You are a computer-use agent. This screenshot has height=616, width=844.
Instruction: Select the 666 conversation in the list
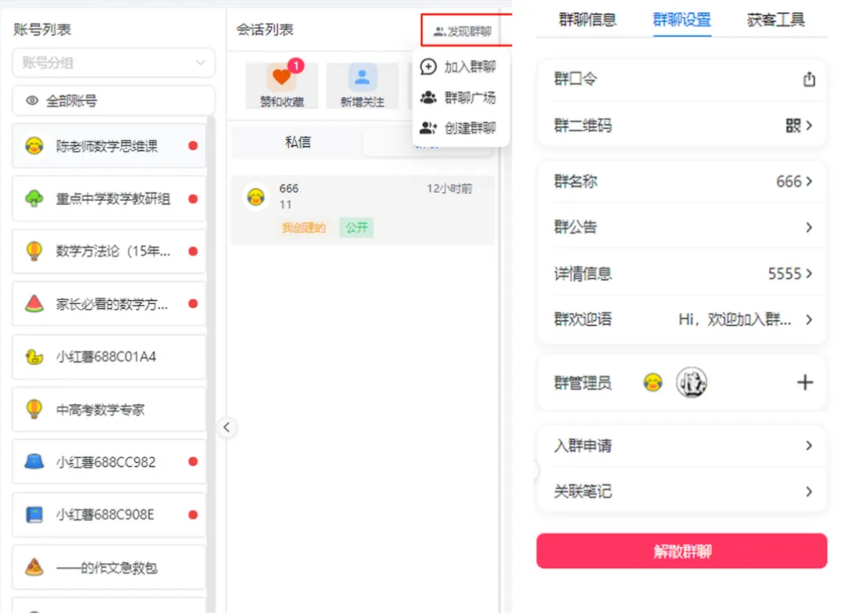362,205
